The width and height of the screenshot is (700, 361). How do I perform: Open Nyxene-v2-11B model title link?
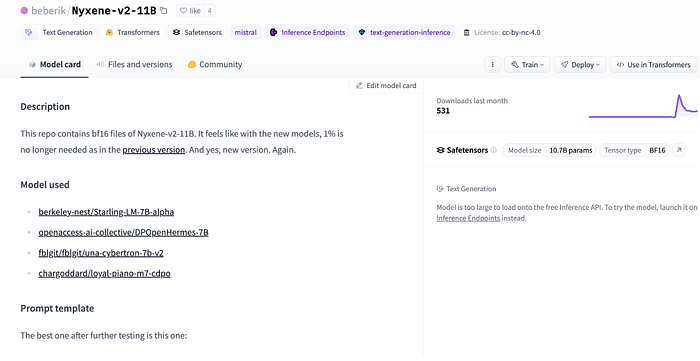114,11
